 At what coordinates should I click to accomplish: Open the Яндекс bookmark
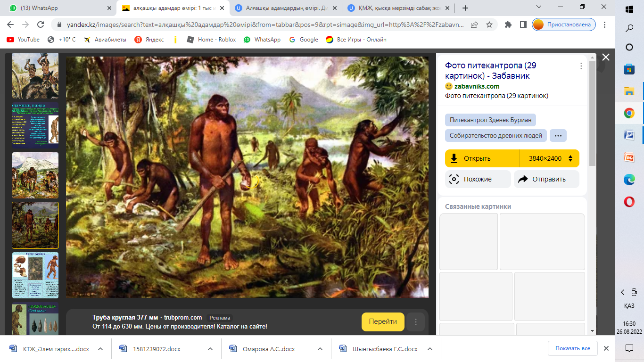click(149, 40)
